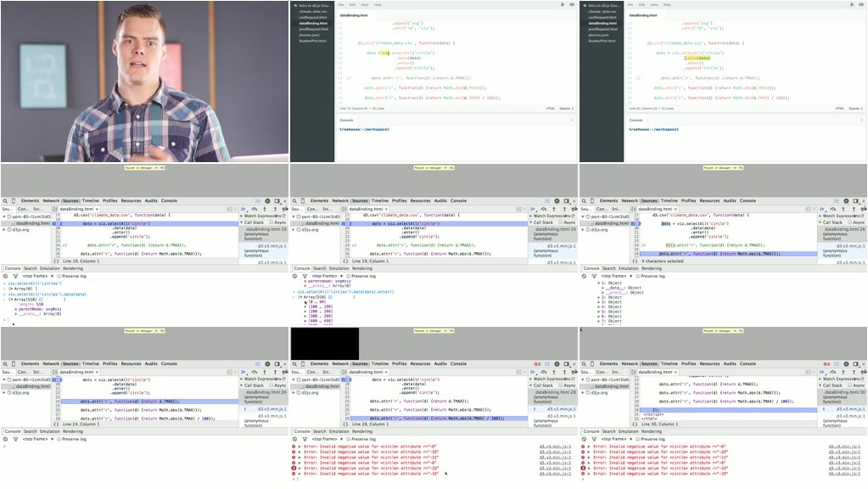This screenshot has width=868, height=489.
Task: Expand the '2: Object' console entry
Action: click(598, 297)
